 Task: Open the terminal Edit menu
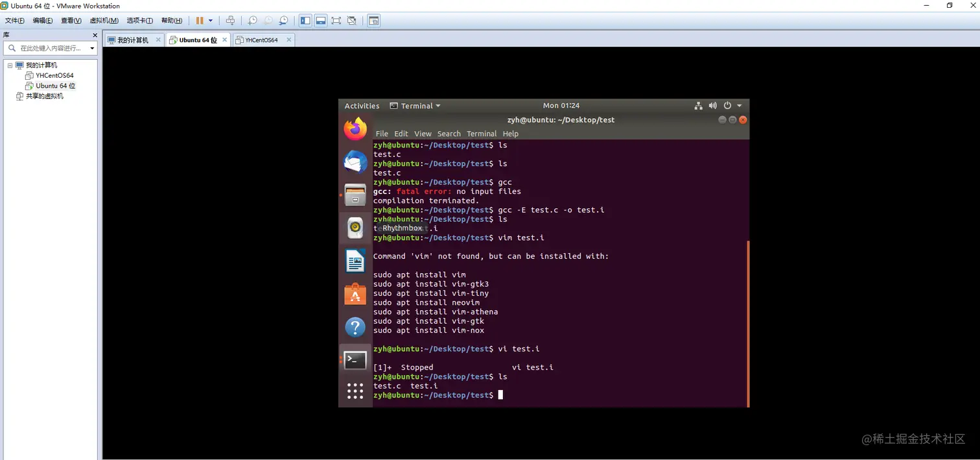click(x=401, y=134)
